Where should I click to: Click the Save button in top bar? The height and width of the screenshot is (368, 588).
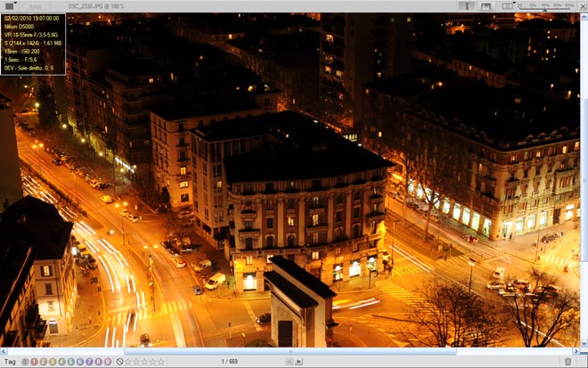point(36,5)
